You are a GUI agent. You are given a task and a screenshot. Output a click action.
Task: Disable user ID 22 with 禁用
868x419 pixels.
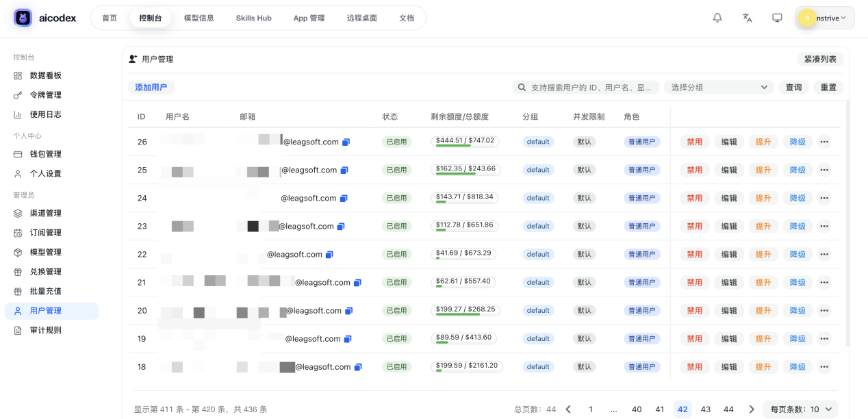tap(694, 255)
